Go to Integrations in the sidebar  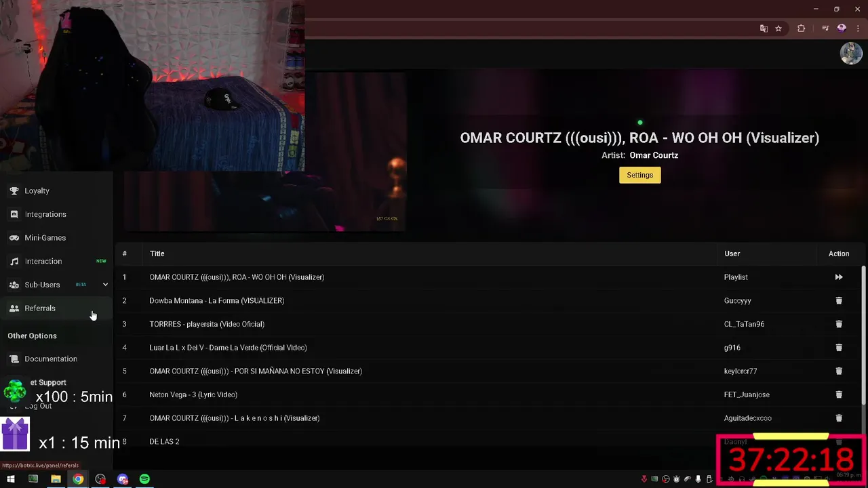tap(56, 214)
